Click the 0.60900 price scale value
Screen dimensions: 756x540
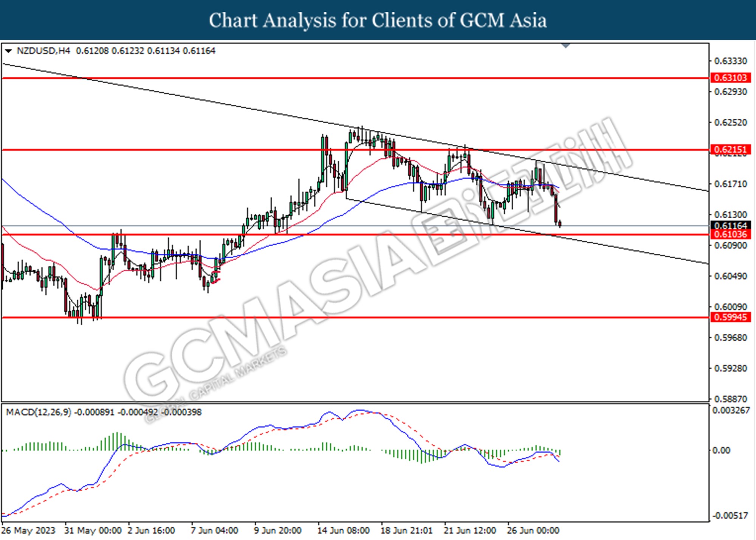pos(730,245)
